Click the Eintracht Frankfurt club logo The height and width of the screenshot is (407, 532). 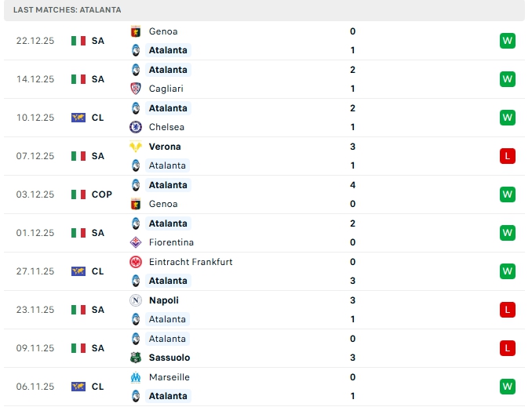135,262
